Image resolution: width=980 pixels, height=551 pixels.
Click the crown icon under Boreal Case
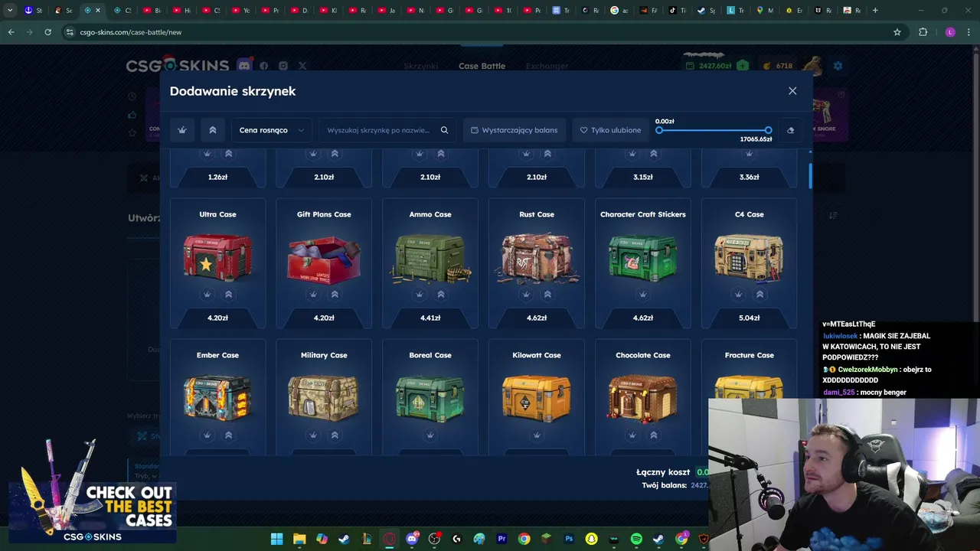(430, 435)
